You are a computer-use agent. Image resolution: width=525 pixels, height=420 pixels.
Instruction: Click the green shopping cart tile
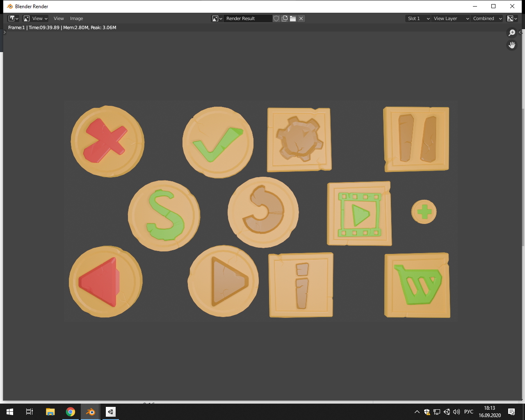(x=417, y=285)
